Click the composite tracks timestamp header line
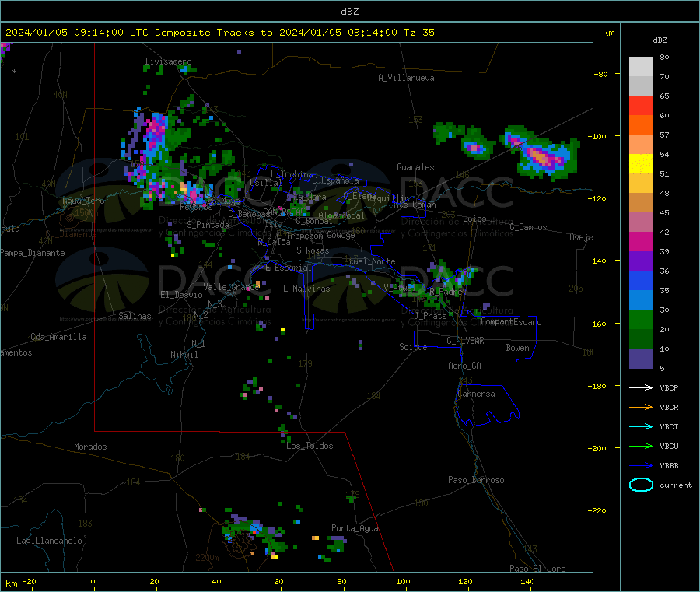Image resolution: width=700 pixels, height=592 pixels. [x=219, y=33]
